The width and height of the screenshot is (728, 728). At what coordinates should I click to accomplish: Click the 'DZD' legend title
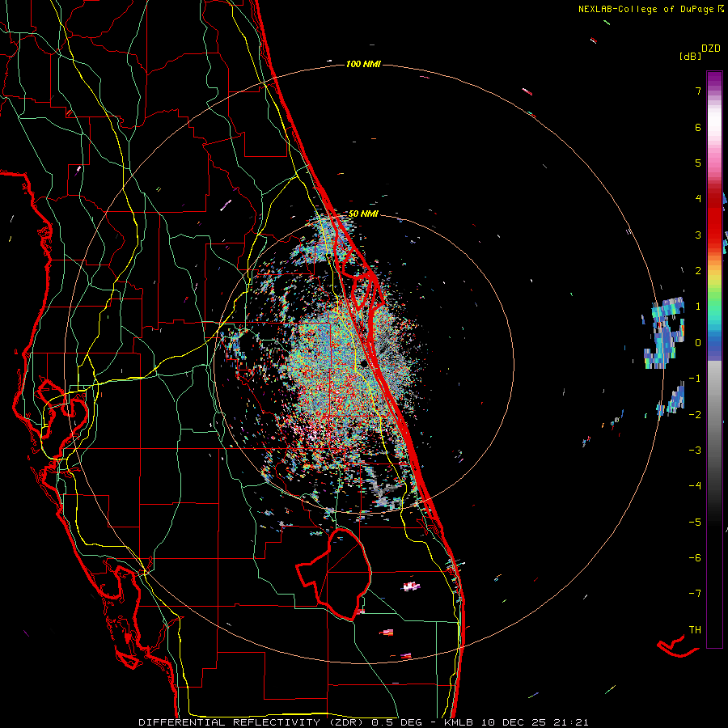pos(711,49)
